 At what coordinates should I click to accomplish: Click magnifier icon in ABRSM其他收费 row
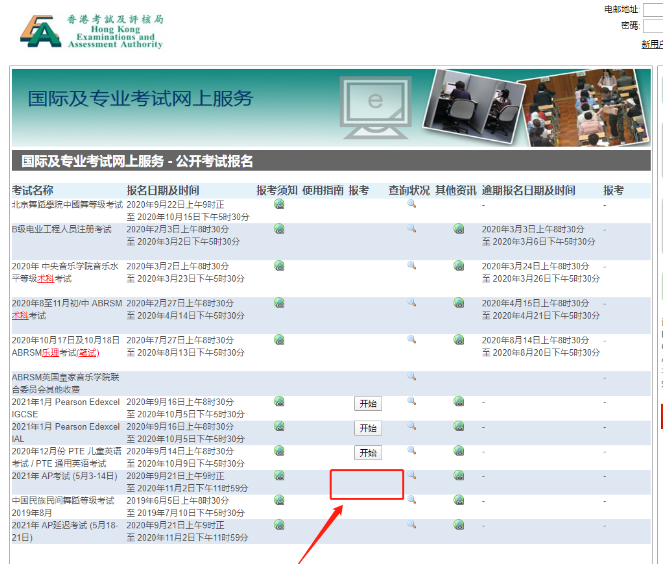(x=411, y=377)
